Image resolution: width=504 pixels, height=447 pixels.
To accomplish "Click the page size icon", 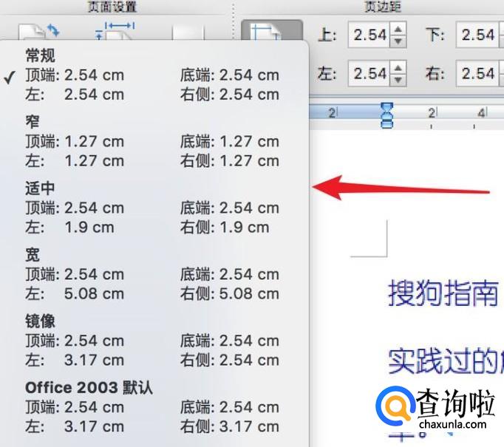I will pos(115,33).
